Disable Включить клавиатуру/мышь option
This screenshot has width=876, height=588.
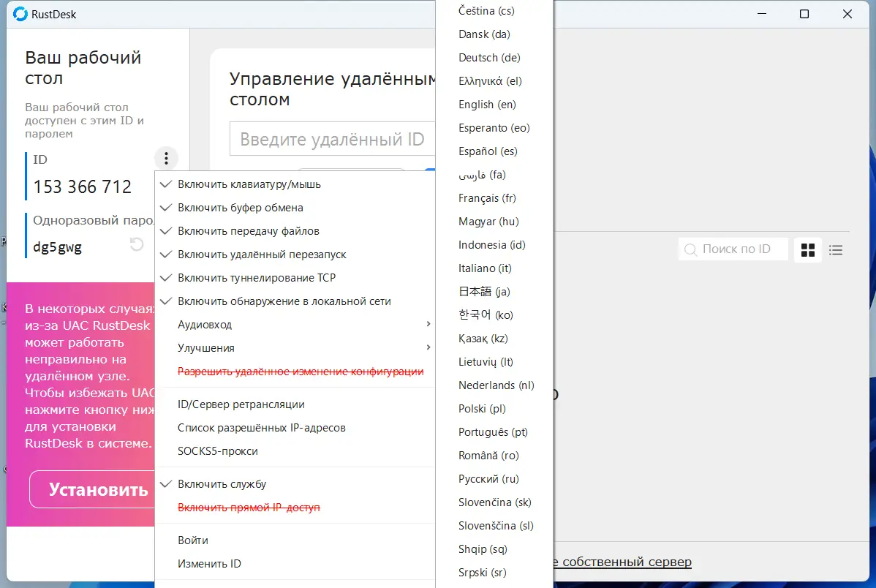[x=249, y=184]
